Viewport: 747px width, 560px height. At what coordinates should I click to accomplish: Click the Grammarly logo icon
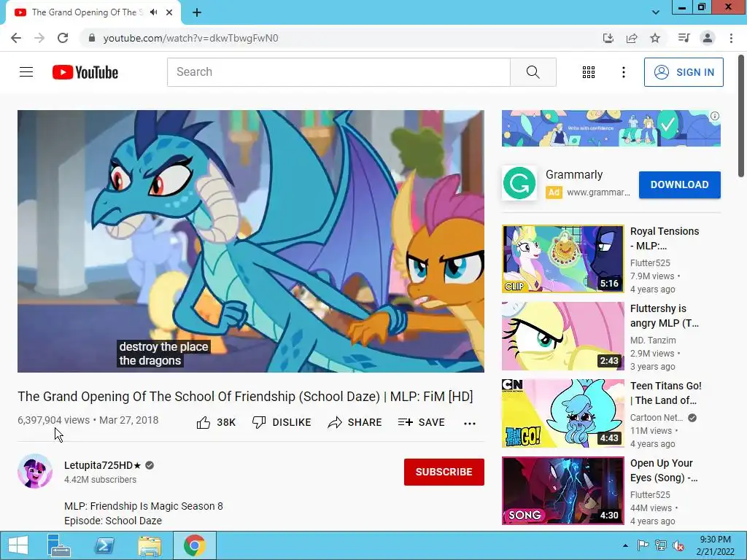point(519,183)
